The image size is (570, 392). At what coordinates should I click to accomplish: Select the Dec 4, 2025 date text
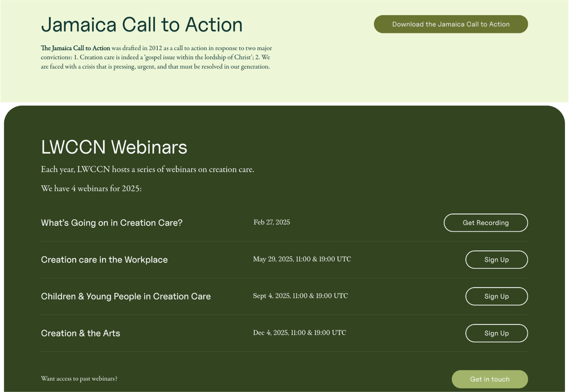[x=299, y=332]
